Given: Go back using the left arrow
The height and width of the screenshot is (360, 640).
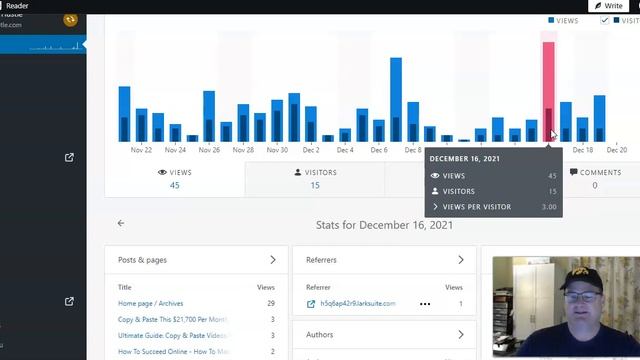Looking at the screenshot, I should click(x=121, y=223).
